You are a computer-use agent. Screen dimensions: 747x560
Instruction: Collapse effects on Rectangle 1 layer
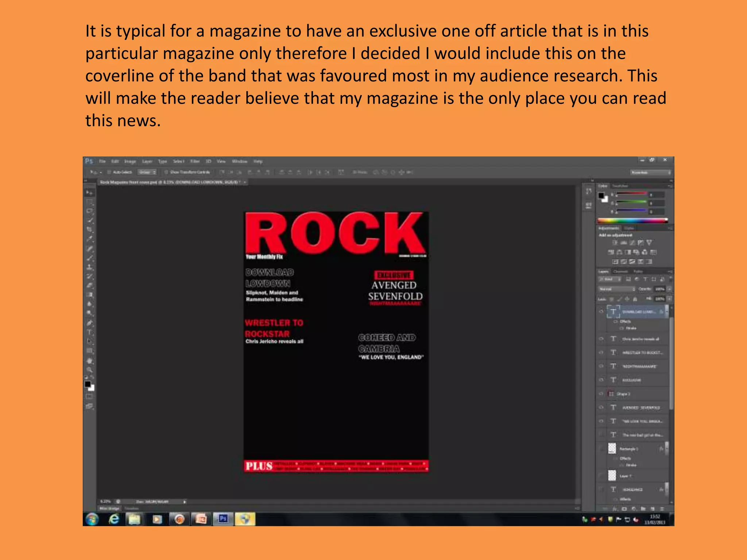[667, 449]
